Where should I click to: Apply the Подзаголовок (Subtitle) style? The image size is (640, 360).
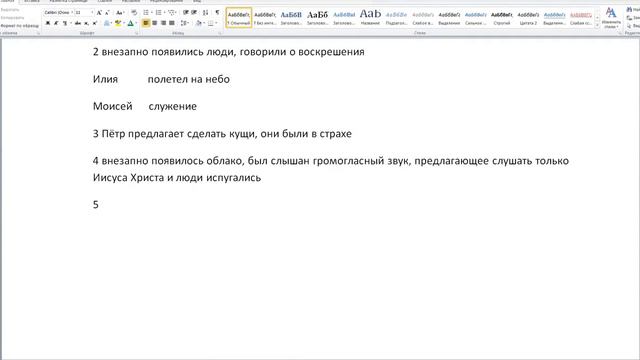pos(396,18)
